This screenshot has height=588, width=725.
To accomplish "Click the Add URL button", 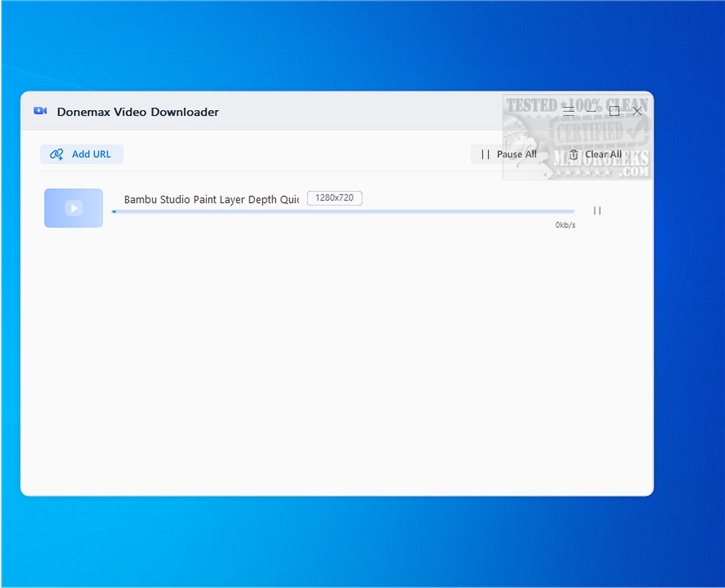I will (x=82, y=154).
